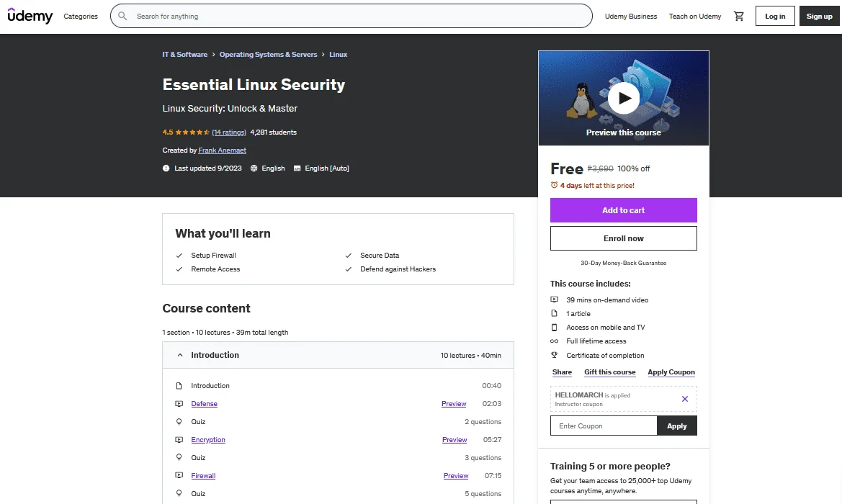Go to IT & Software breadcrumb
Image resolution: width=842 pixels, height=504 pixels.
(184, 54)
